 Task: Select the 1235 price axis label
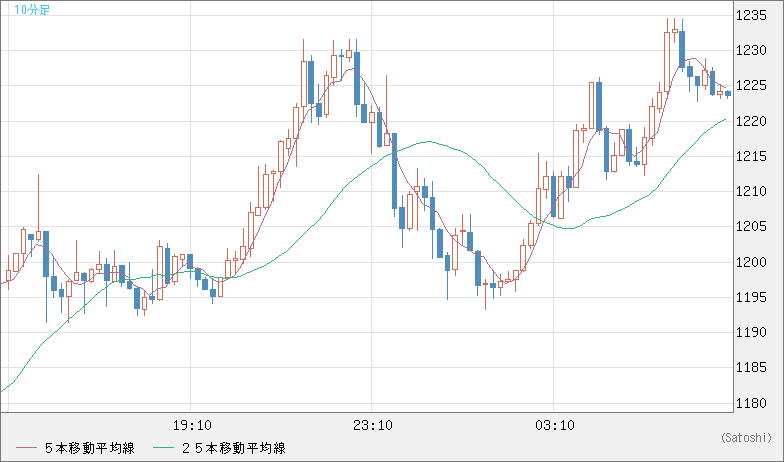(751, 16)
